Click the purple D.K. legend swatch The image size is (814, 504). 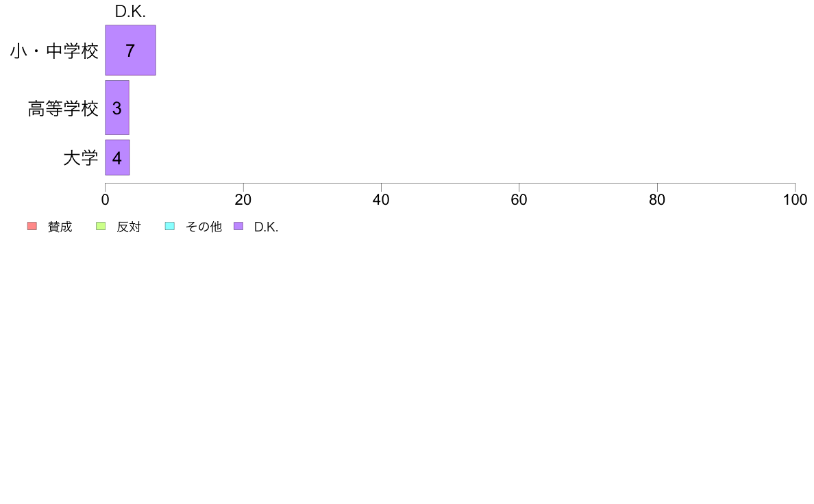point(239,226)
